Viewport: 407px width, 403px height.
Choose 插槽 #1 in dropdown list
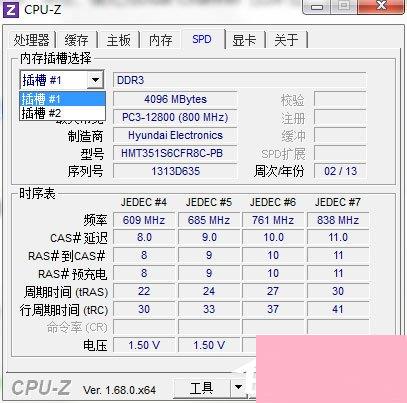62,99
